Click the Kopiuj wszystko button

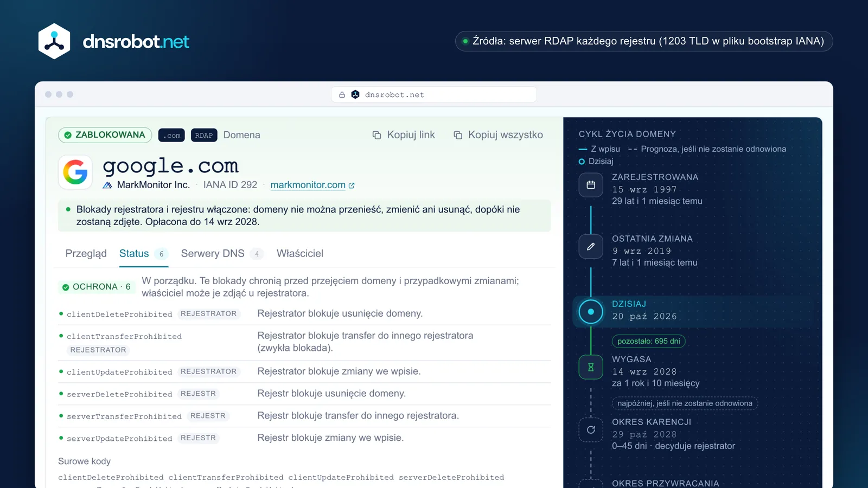click(x=498, y=135)
